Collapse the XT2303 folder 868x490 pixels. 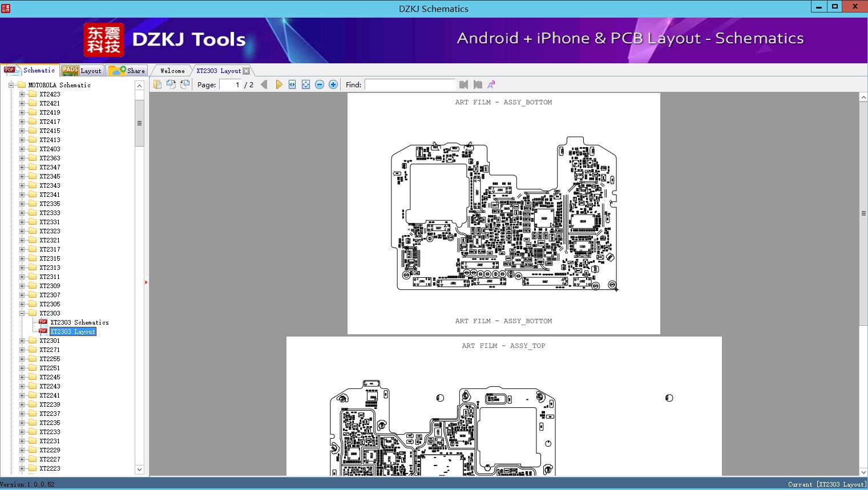(22, 313)
